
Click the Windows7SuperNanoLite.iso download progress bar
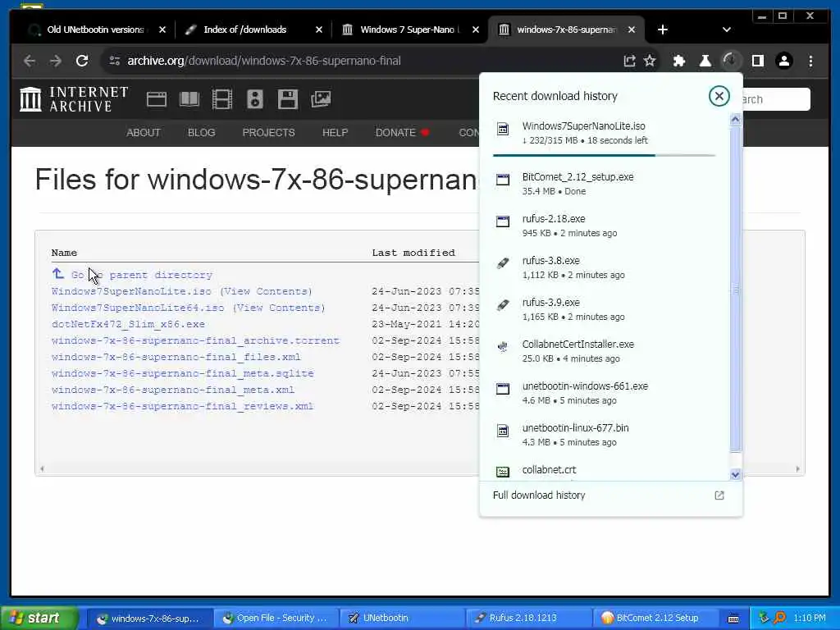coord(604,155)
